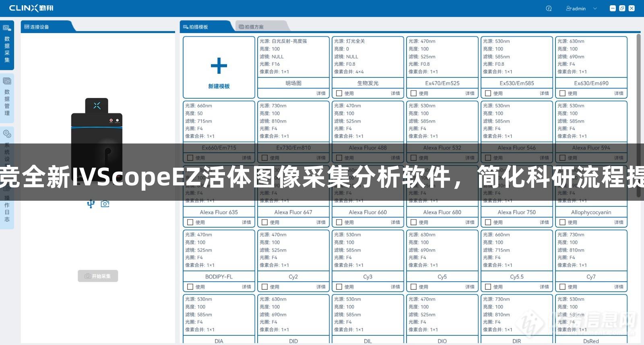Check 使用 box for 生物发光 template

[x=339, y=94]
